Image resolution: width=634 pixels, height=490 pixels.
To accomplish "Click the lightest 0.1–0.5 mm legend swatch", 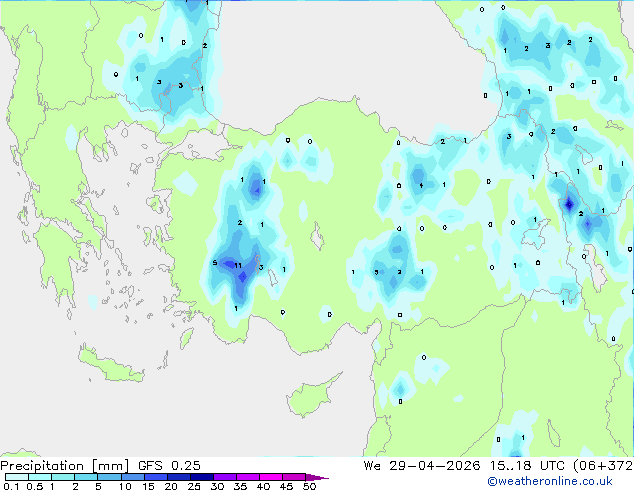I will [x=17, y=477].
